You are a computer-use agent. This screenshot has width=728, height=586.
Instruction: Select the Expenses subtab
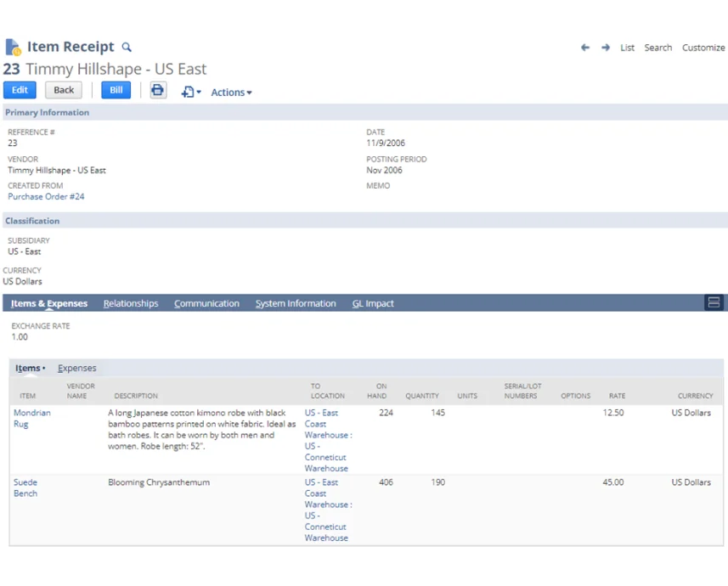pyautogui.click(x=76, y=368)
